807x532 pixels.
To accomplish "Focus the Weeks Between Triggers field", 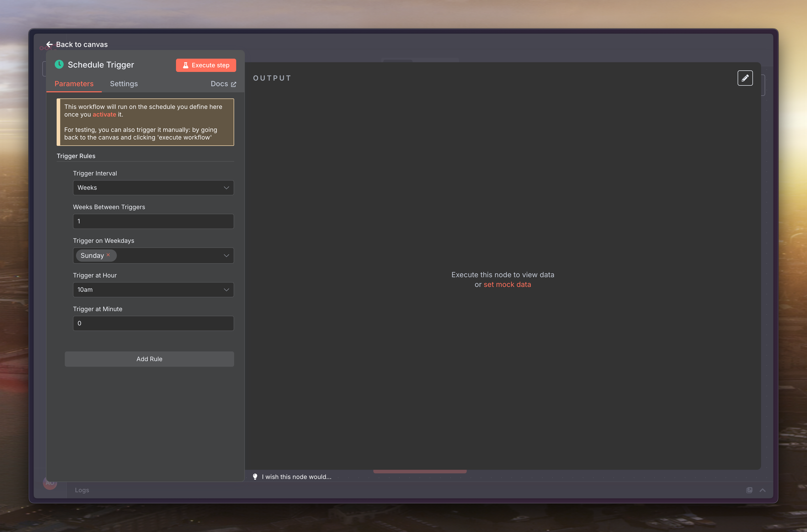I will coord(153,221).
